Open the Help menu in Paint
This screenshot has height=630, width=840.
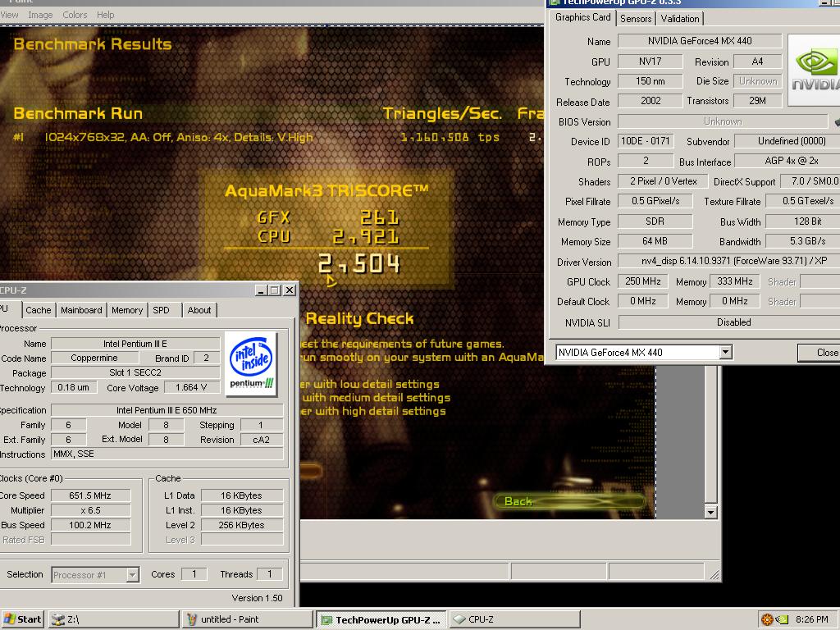click(x=106, y=15)
